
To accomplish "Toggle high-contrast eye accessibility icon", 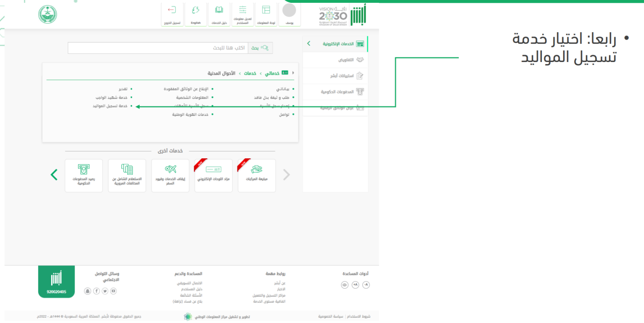I will pos(345,285).
